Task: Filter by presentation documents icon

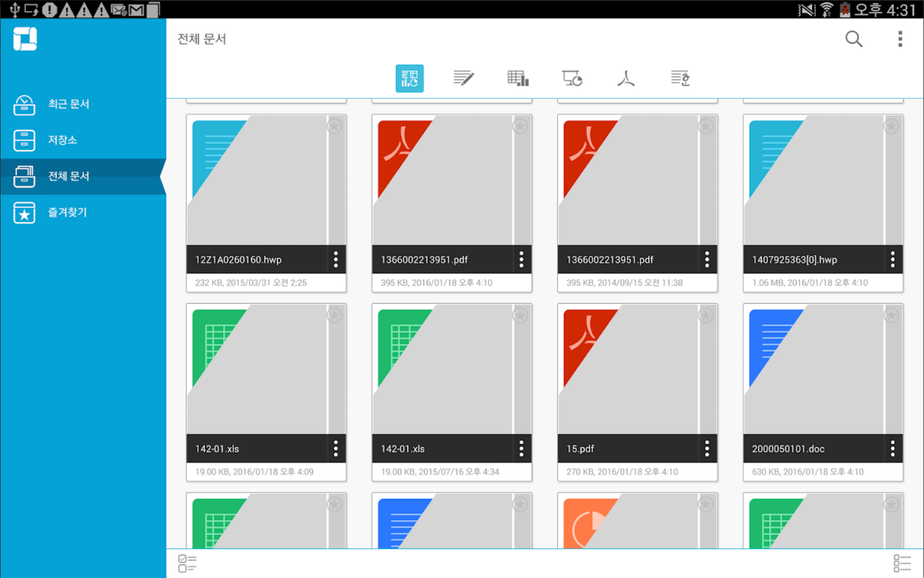Action: 572,78
